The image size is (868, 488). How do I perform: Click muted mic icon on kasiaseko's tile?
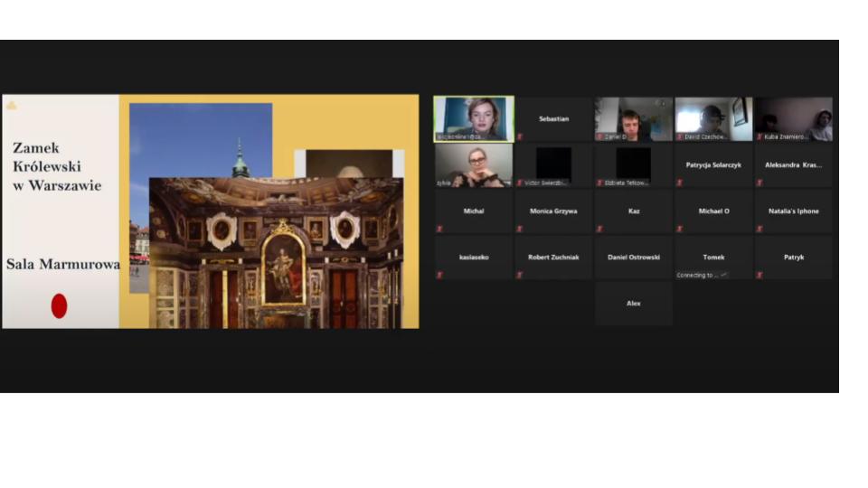[x=439, y=275]
